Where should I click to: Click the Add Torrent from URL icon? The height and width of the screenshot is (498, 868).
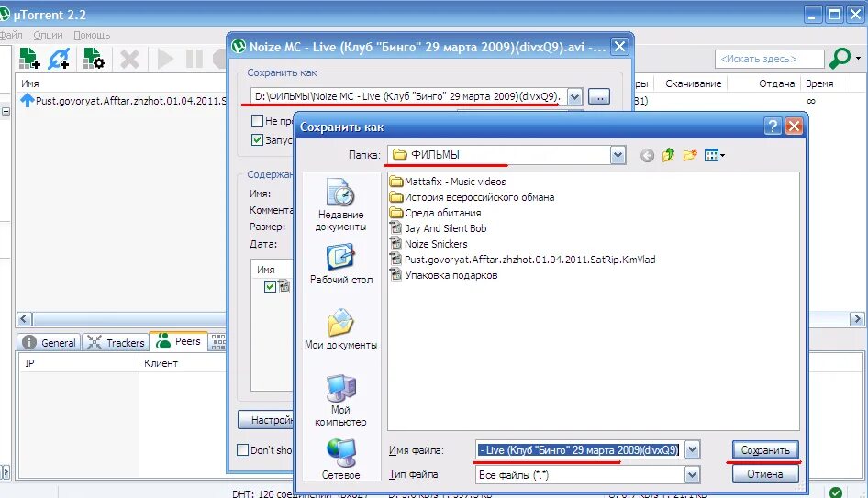click(59, 58)
